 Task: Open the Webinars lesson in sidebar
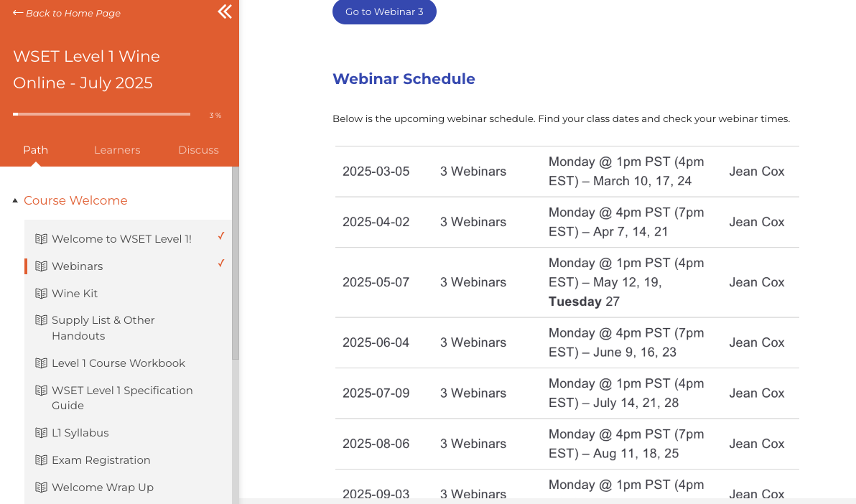78,266
